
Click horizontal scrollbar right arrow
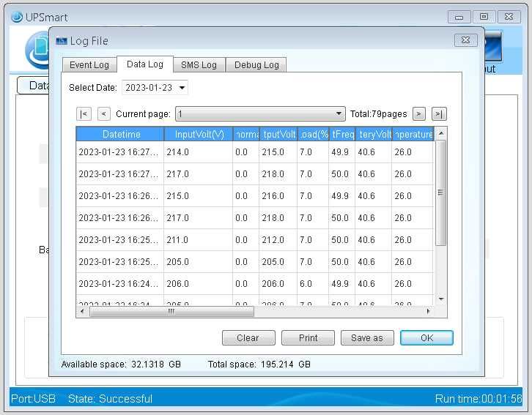pos(428,311)
